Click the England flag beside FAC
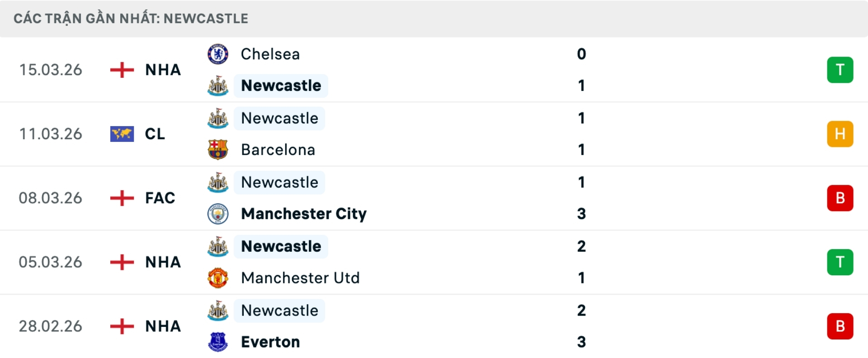This screenshot has height=358, width=868. point(121,198)
